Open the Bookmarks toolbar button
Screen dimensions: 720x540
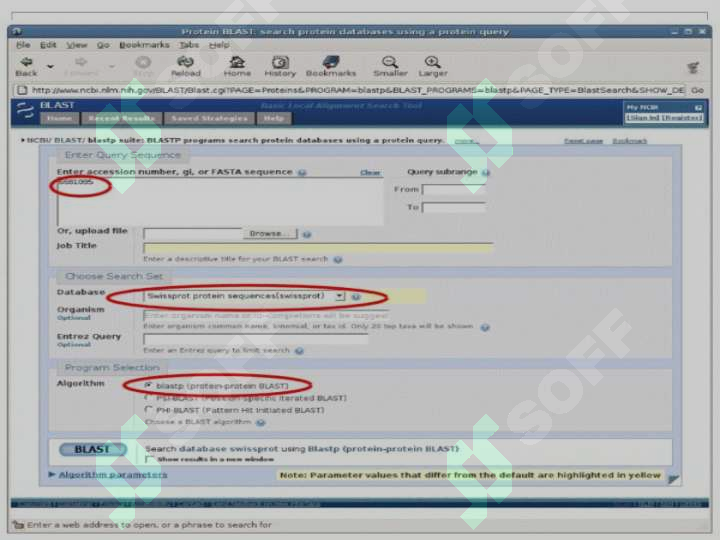pos(331,66)
